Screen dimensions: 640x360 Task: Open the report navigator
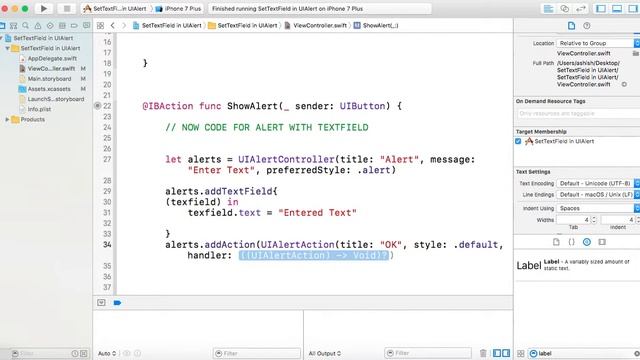(x=86, y=26)
